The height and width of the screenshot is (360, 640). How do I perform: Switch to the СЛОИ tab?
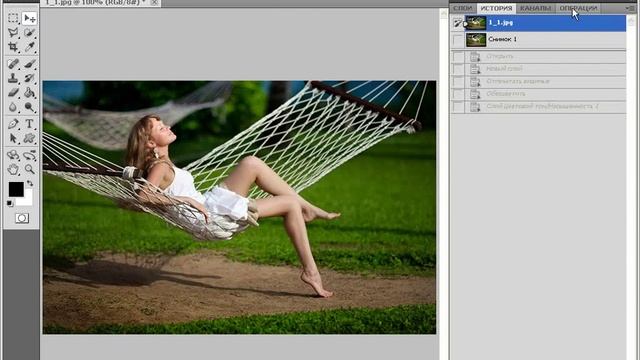pyautogui.click(x=462, y=8)
